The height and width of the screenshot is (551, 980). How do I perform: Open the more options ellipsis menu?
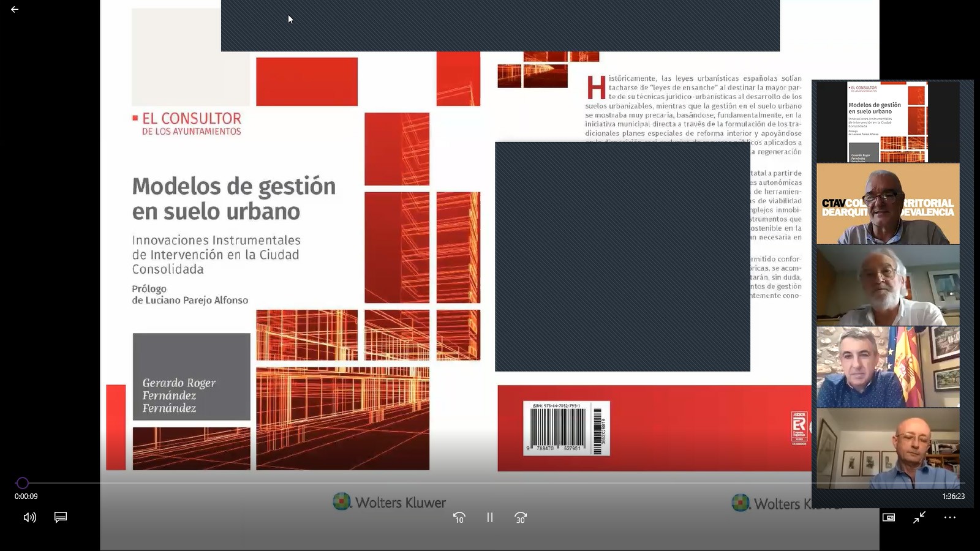[x=950, y=517]
